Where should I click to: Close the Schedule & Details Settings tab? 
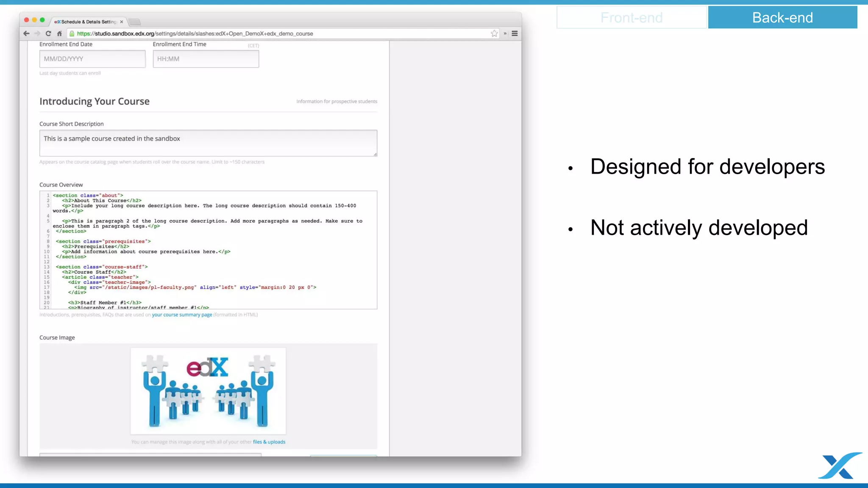(x=122, y=22)
